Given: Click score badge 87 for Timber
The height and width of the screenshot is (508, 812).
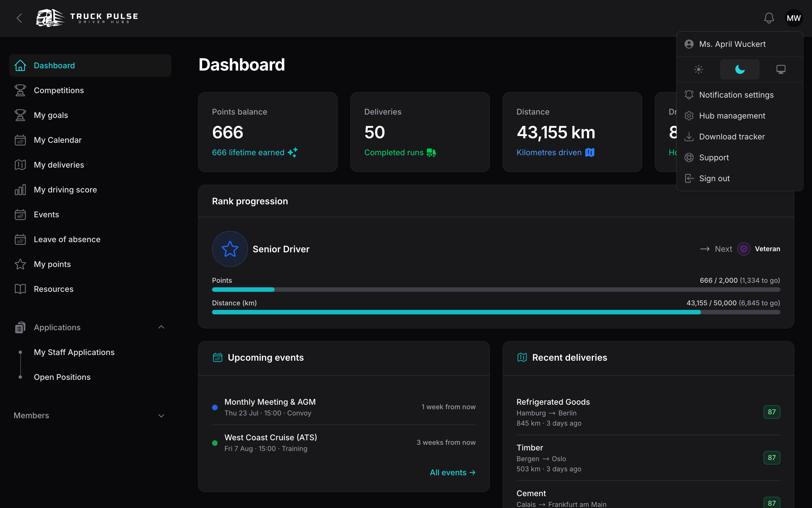Looking at the screenshot, I should click(772, 457).
